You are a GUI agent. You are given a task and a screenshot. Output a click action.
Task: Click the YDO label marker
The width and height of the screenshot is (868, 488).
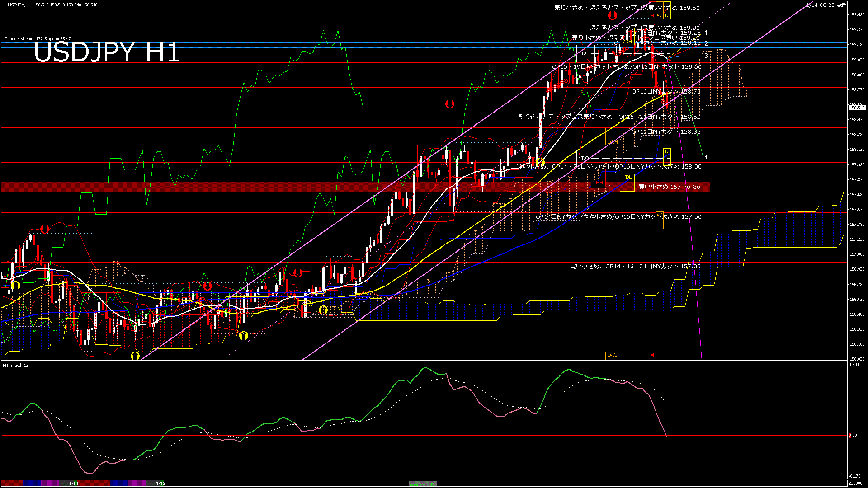click(584, 158)
